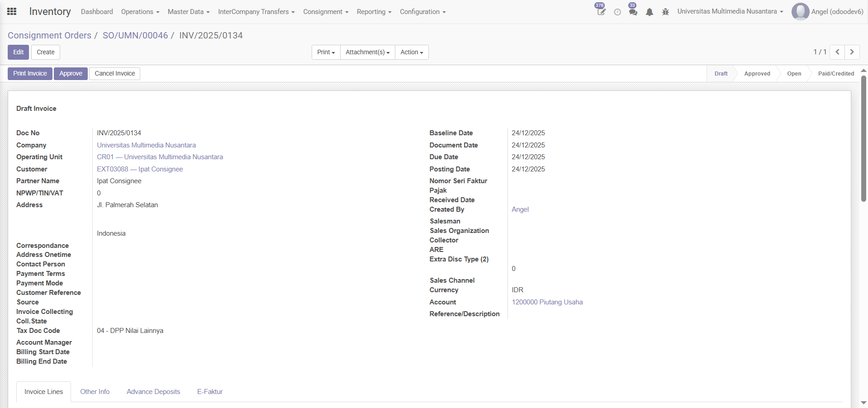Click the bug debug icon
The width and height of the screenshot is (868, 408).
pyautogui.click(x=665, y=12)
